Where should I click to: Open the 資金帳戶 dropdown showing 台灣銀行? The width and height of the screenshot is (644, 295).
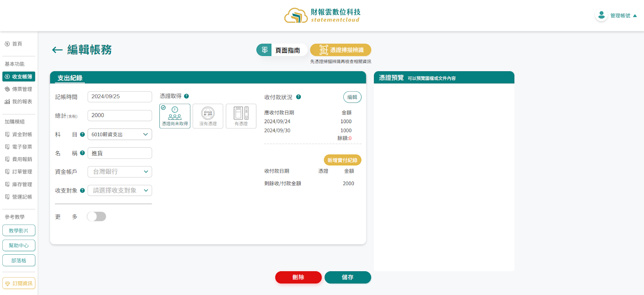point(120,172)
